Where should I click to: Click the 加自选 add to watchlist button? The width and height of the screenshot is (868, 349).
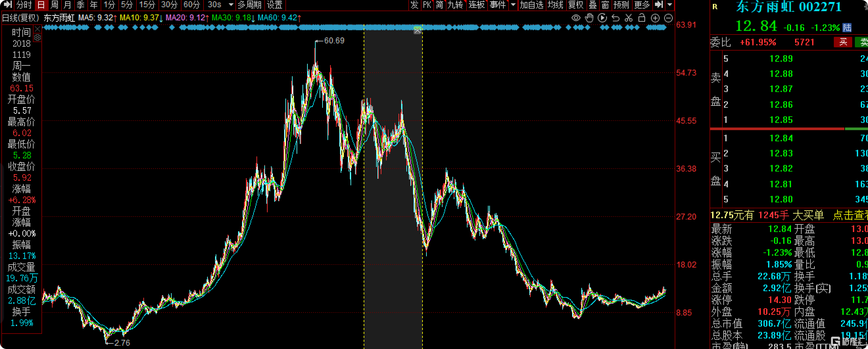531,5
